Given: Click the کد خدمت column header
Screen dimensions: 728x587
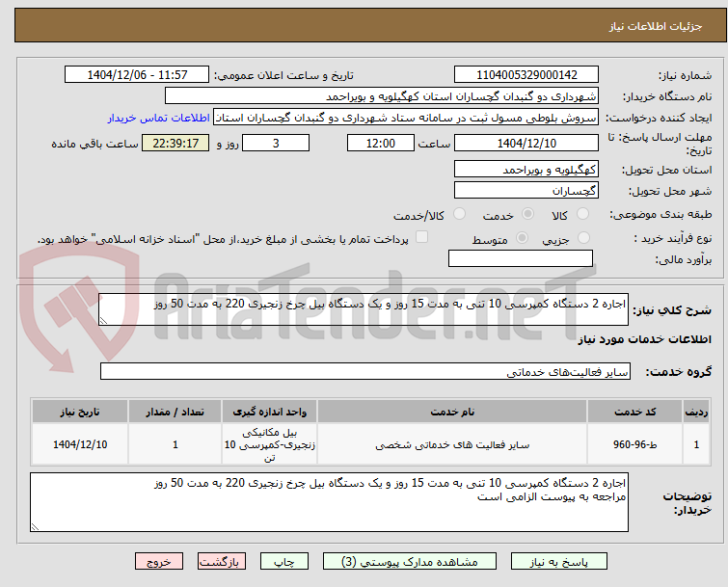Looking at the screenshot, I should 634,412.
